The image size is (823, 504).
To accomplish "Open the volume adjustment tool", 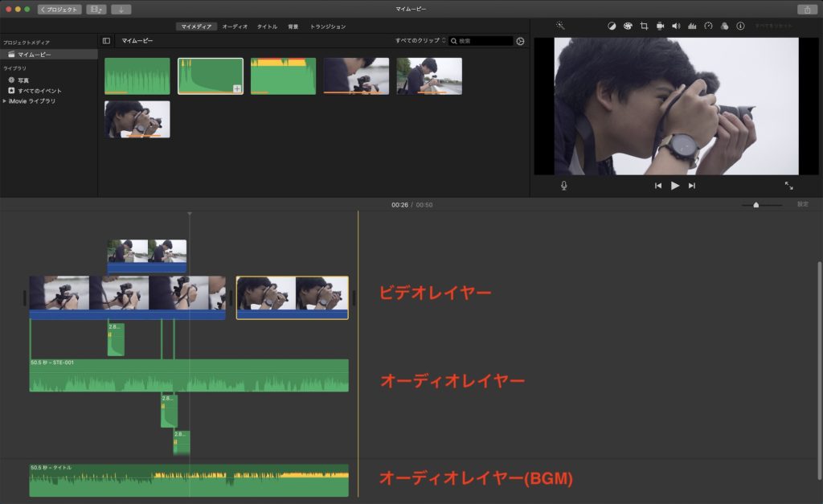I will 676,26.
